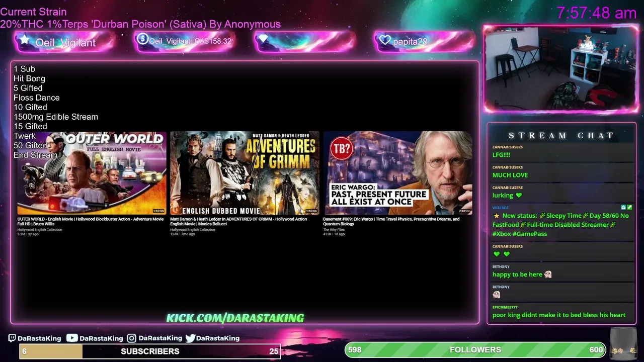Click the Twitter bird icon
644x362 pixels.
pos(190,338)
